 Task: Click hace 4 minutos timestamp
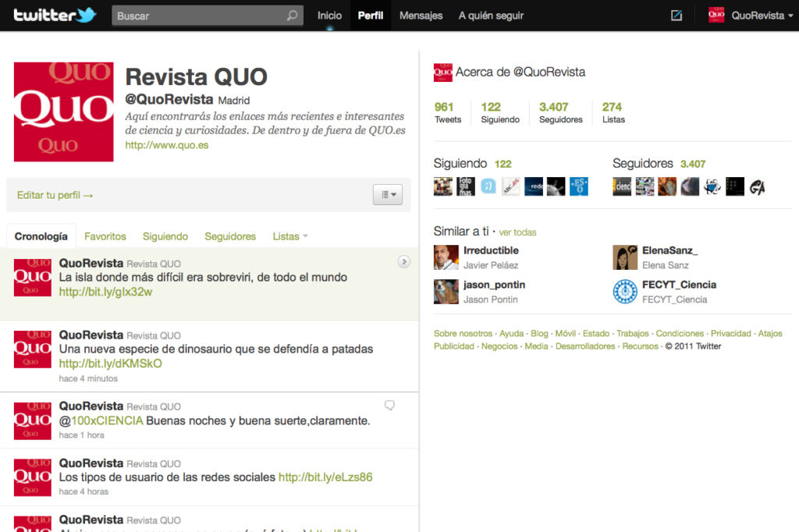88,378
